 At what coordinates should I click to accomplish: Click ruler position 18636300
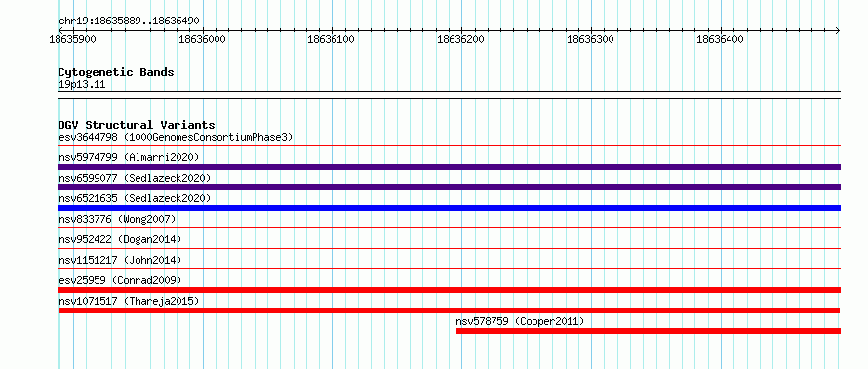click(x=591, y=39)
